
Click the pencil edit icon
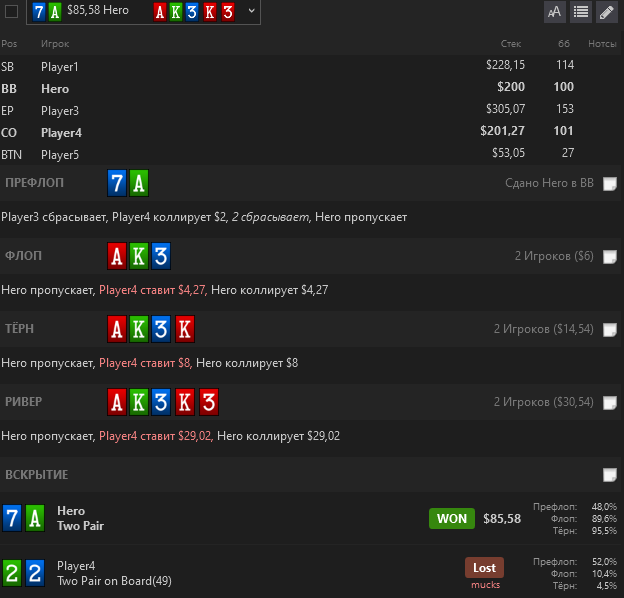coord(606,12)
